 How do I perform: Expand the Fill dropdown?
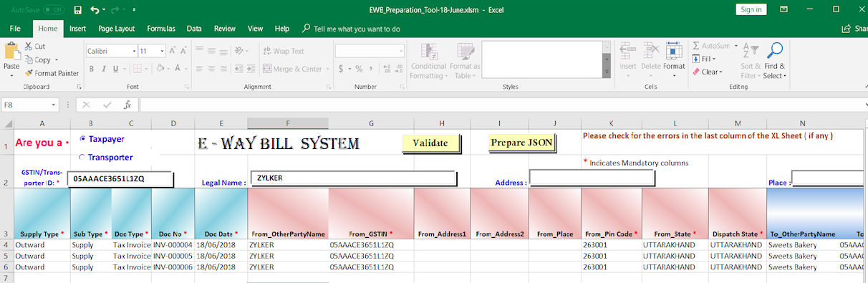coord(714,59)
